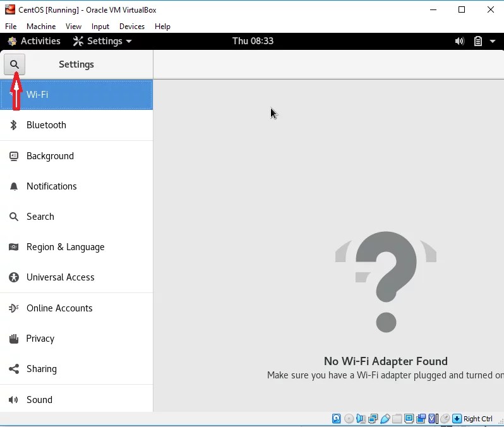Viewport: 504px width, 427px height.
Task: Click the volume icon in top bar
Action: point(460,41)
